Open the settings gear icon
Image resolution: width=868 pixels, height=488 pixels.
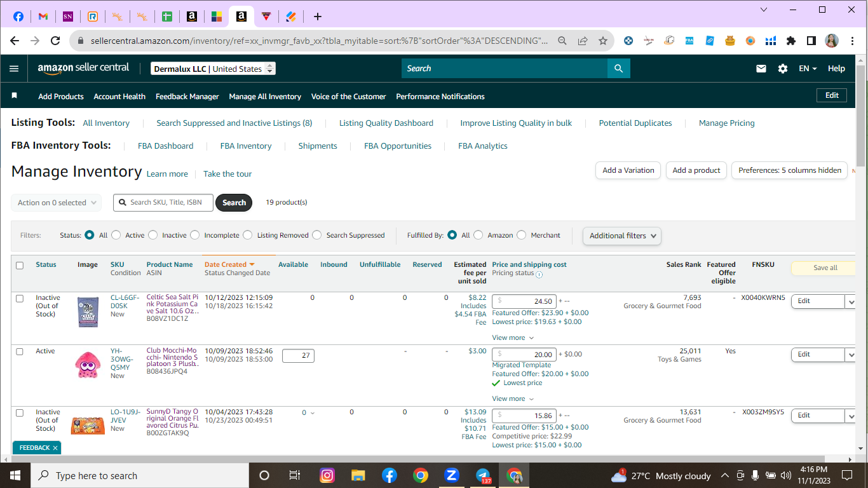click(783, 69)
